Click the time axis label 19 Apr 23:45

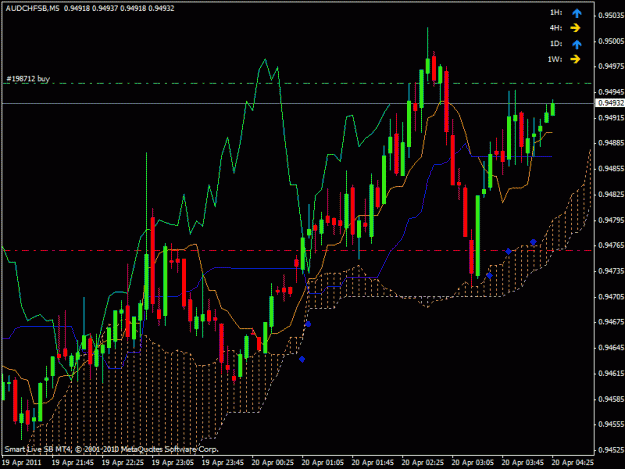(223, 462)
